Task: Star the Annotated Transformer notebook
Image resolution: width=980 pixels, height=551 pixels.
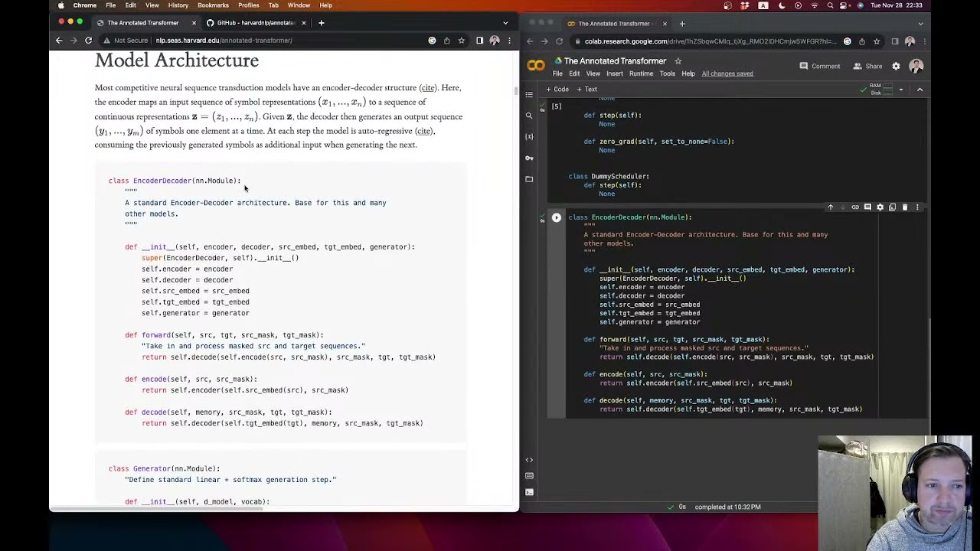Action: click(x=678, y=61)
